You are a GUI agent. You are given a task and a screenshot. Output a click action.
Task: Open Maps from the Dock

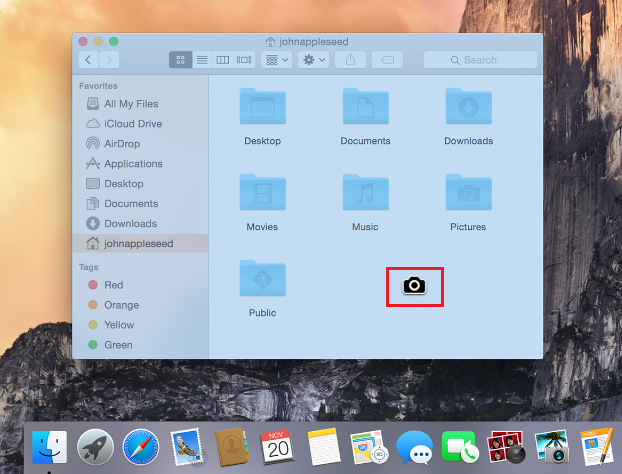[369, 447]
